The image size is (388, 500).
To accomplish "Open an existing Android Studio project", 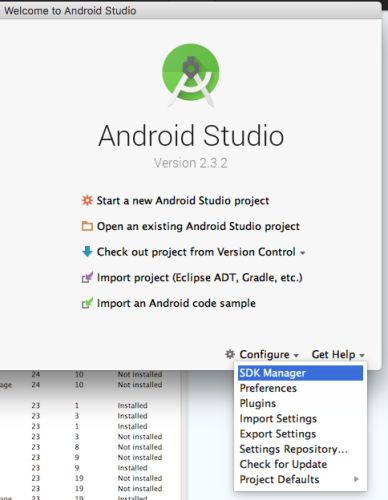I will click(198, 226).
